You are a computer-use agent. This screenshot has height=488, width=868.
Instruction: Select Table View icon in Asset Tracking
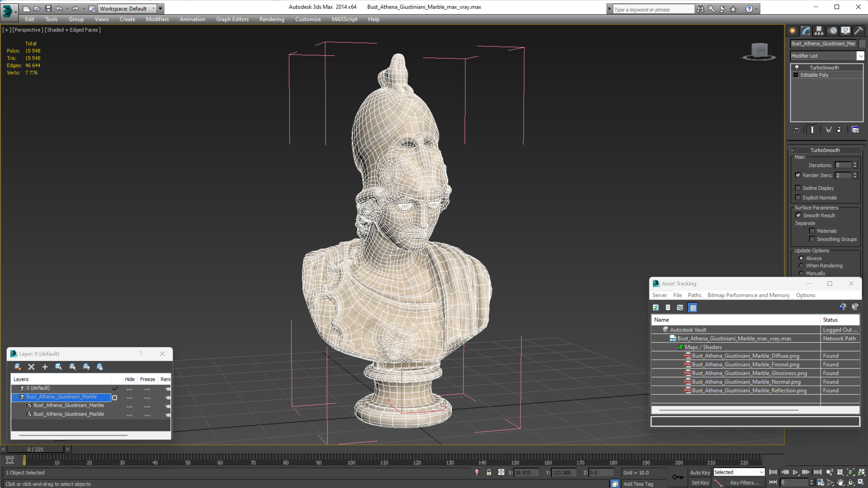point(693,307)
